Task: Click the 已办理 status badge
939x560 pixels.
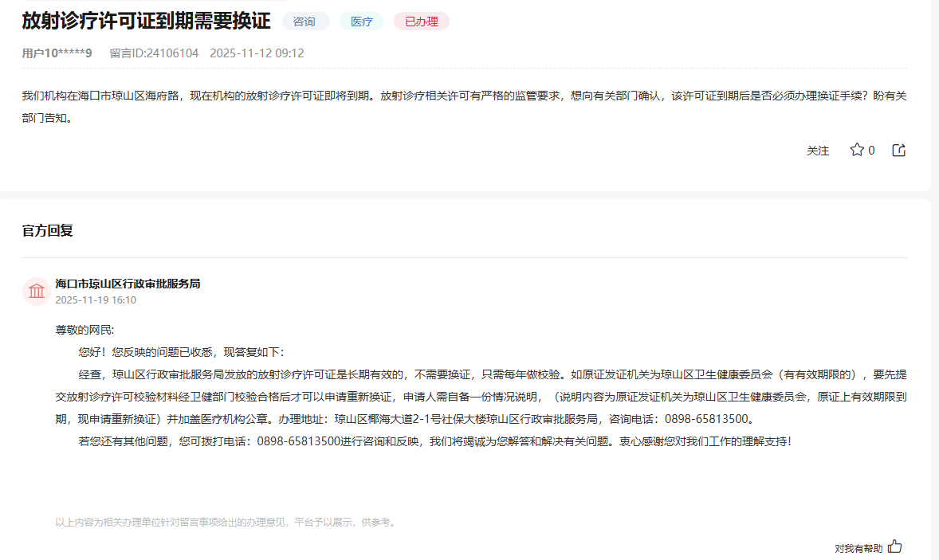Action: tap(421, 22)
